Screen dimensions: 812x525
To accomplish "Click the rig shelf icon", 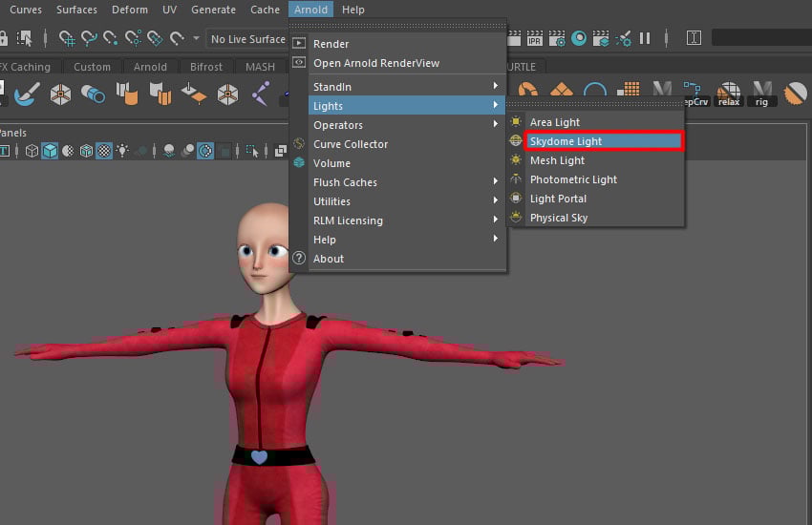I will (761, 94).
